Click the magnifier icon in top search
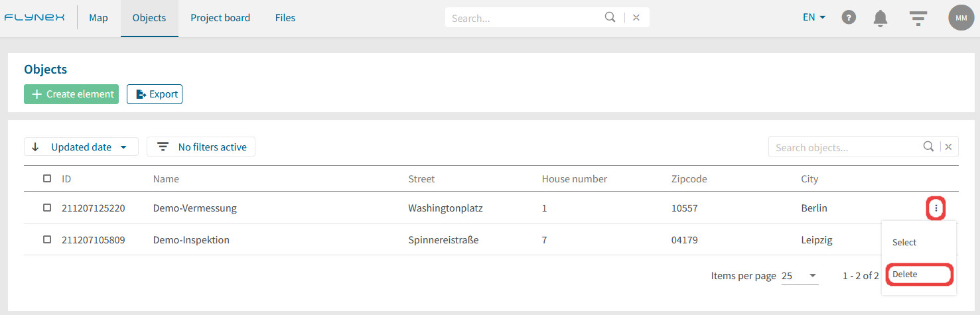Image resolution: width=980 pixels, height=315 pixels. (610, 17)
